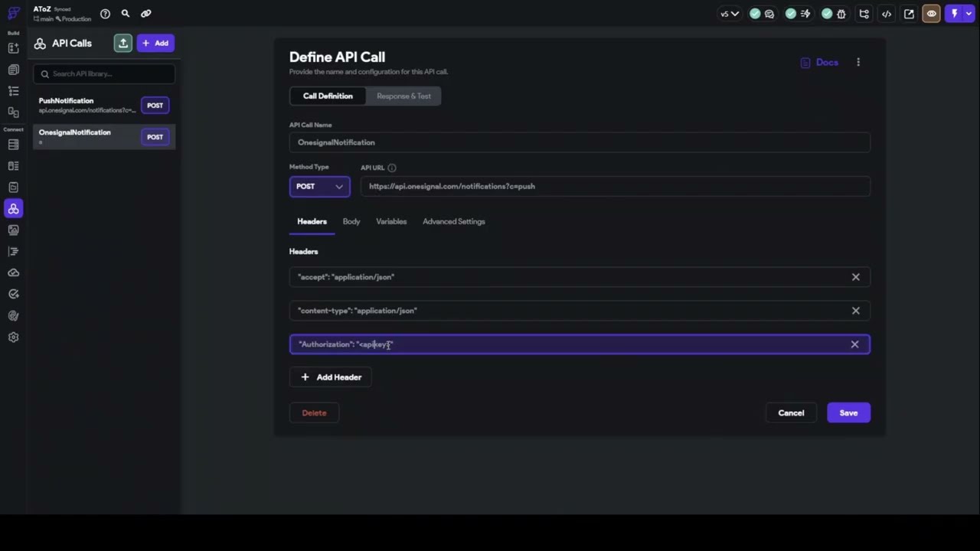Click the FlutterFlow logo icon
This screenshot has width=980, height=551.
(x=14, y=14)
